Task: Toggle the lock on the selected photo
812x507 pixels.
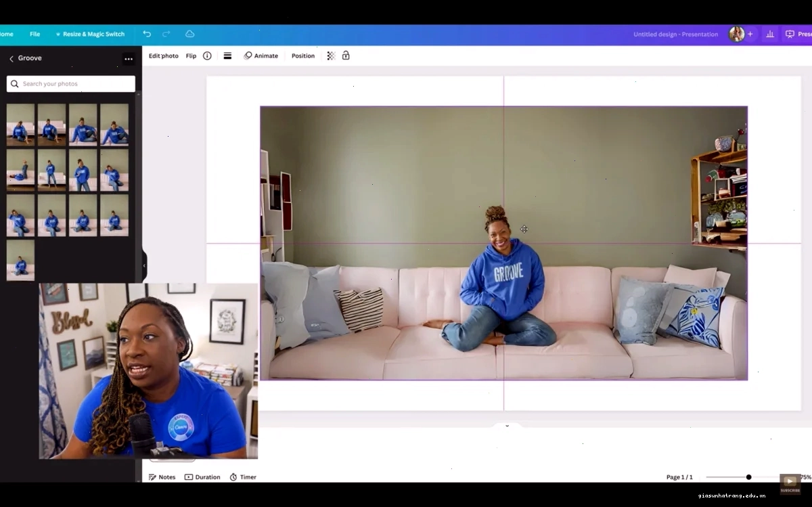Action: 346,56
